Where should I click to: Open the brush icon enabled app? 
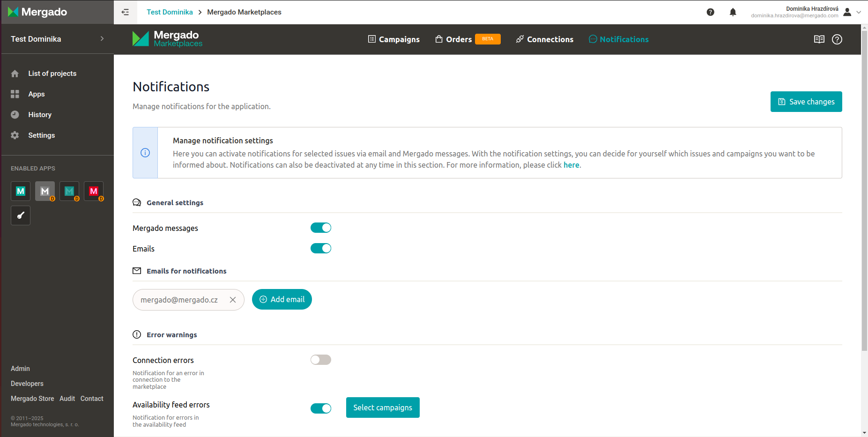[x=21, y=215]
